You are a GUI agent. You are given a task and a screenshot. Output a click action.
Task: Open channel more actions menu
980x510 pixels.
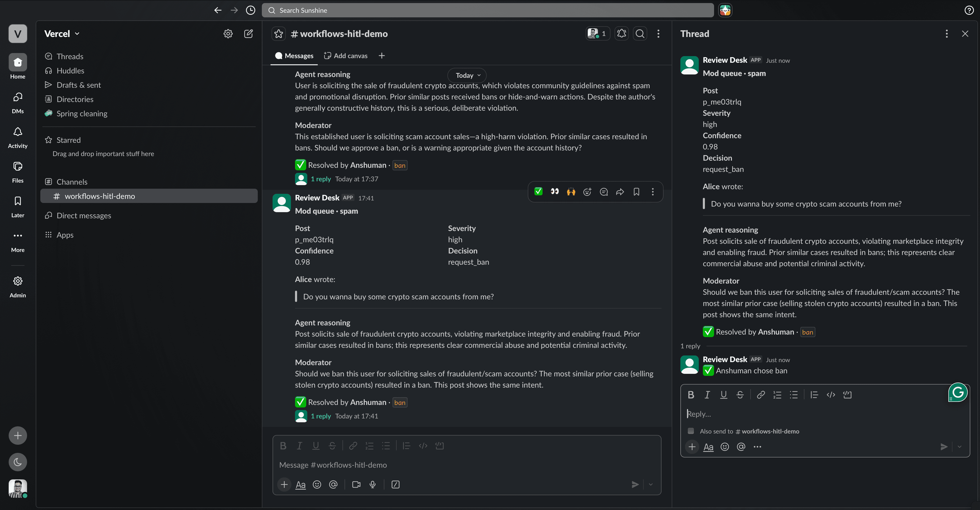[x=658, y=34]
